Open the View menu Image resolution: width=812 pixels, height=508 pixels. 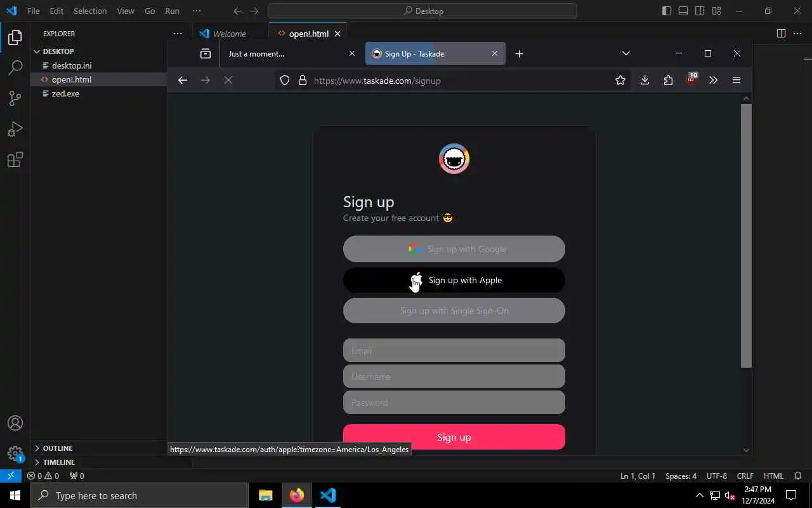126,11
